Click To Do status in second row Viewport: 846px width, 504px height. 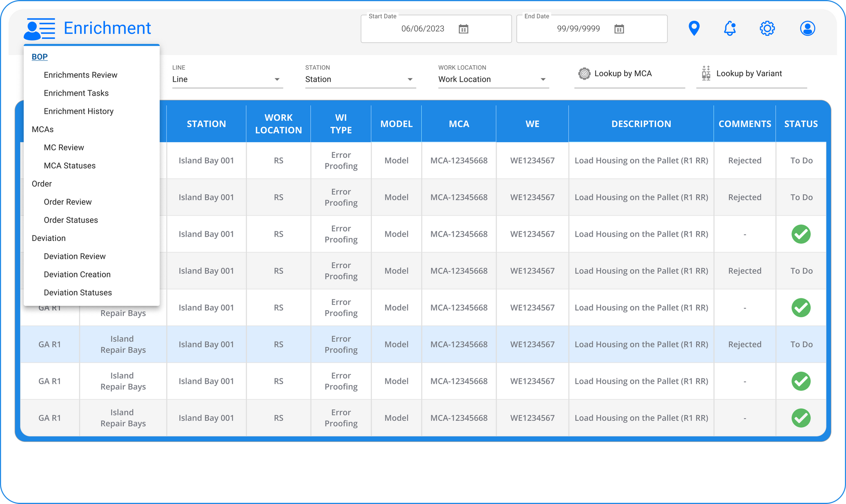[x=801, y=197]
